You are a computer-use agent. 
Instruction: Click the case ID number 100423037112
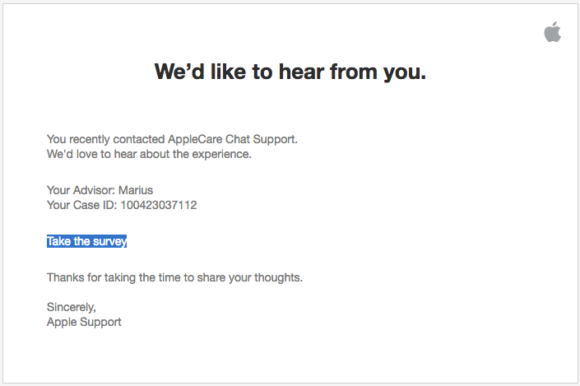click(159, 205)
